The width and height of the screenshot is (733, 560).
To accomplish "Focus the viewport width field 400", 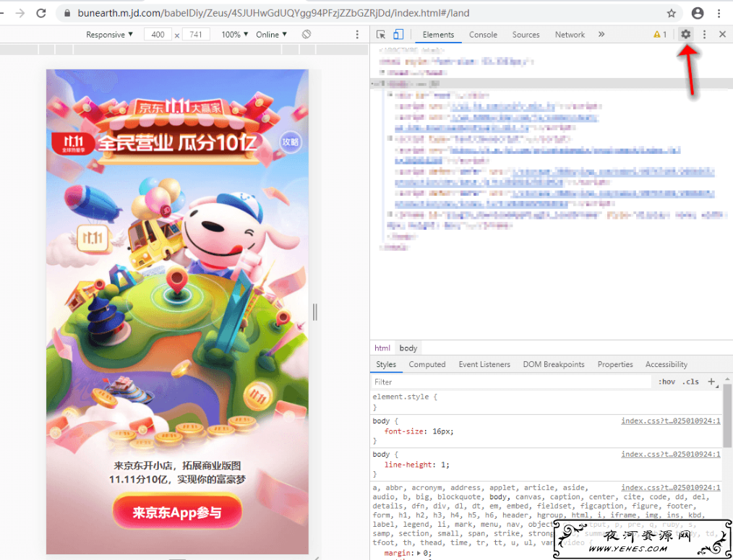I will click(x=158, y=35).
